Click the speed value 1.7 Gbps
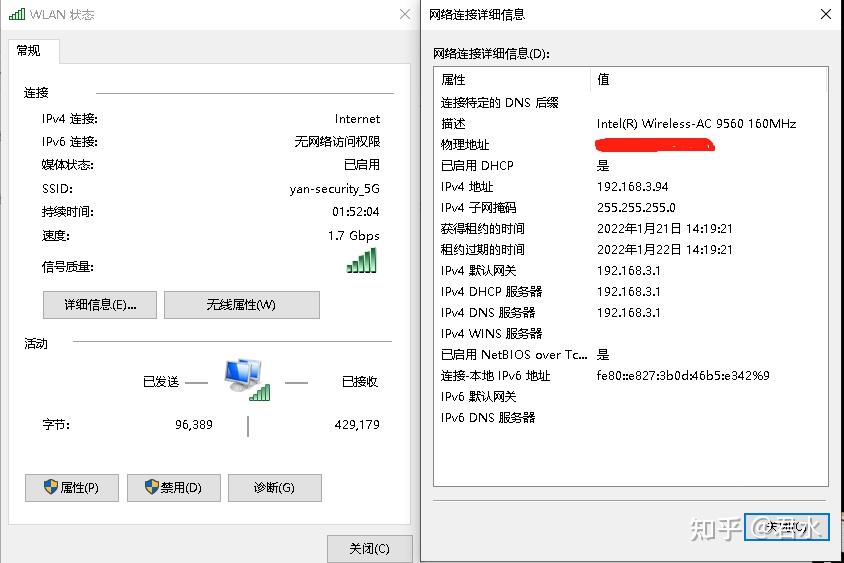This screenshot has width=844, height=563. pos(354,236)
